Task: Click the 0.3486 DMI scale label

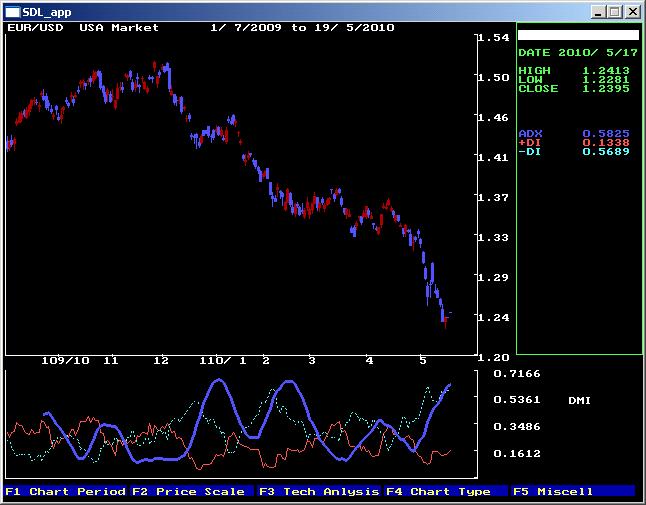Action: coord(517,427)
